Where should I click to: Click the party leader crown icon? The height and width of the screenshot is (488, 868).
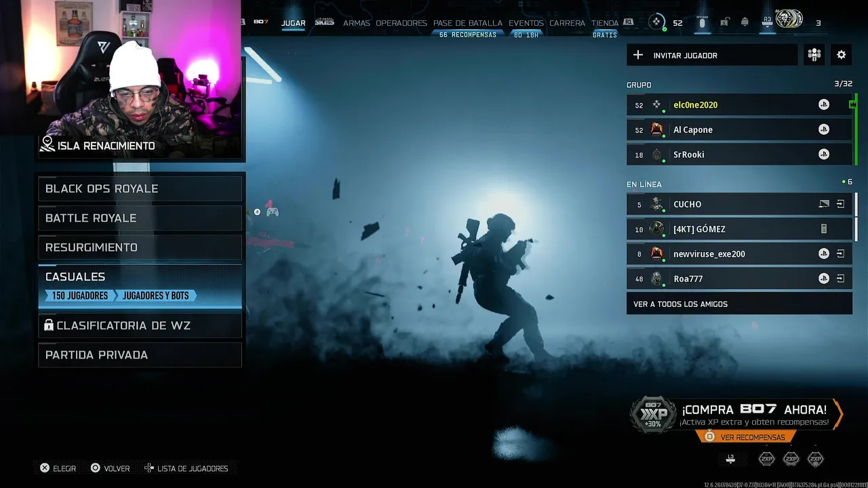852,104
